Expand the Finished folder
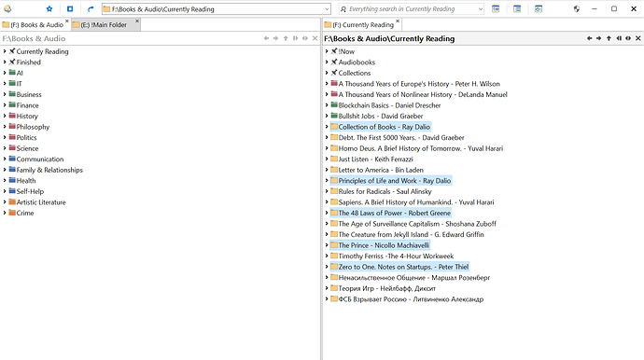The width and height of the screenshot is (644, 360). (x=5, y=62)
